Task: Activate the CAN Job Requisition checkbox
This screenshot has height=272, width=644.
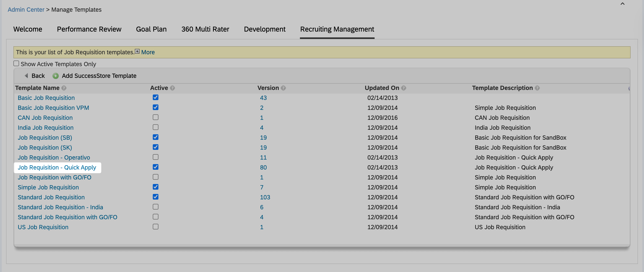Action: coord(156,117)
